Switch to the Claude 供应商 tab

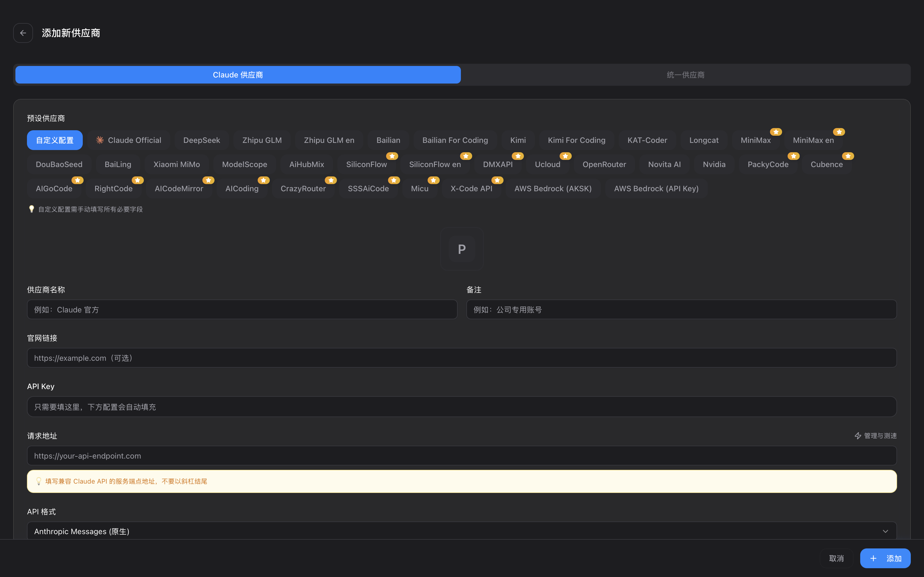tap(238, 75)
